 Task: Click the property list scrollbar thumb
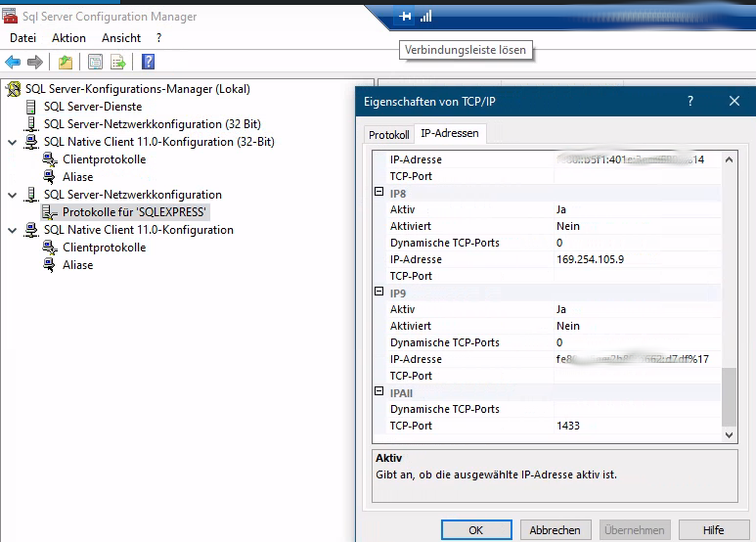[x=729, y=397]
